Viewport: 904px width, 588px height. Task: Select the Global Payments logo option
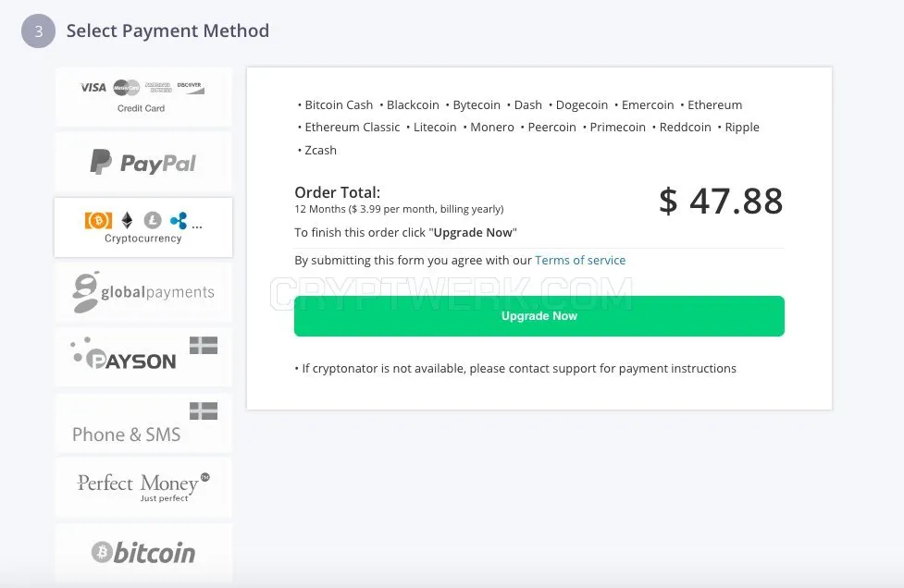tap(143, 292)
